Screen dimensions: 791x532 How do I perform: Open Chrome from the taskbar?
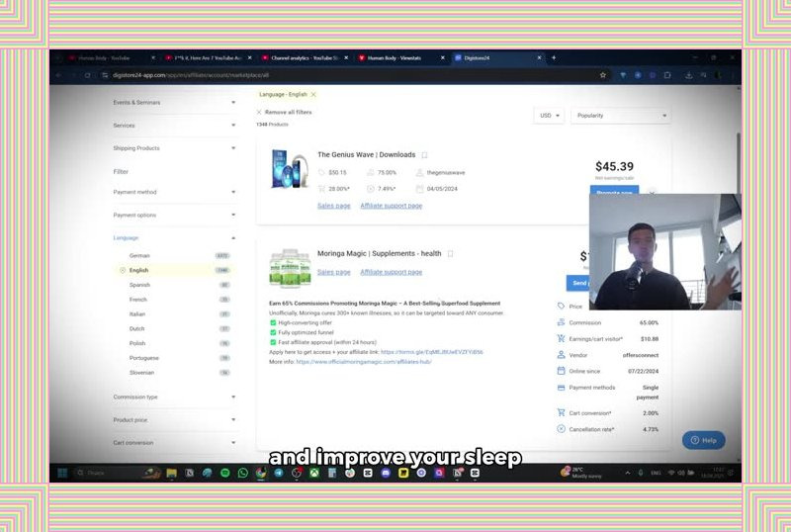tap(261, 473)
